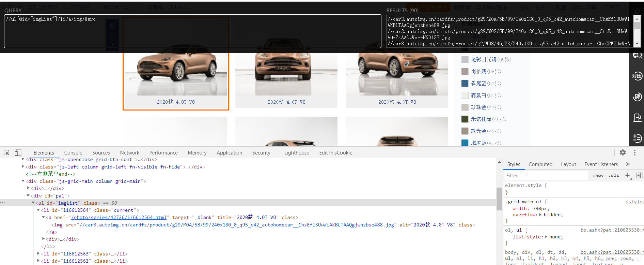Expand the li6612563 node
This screenshot has width=644, height=265.
point(38,253)
